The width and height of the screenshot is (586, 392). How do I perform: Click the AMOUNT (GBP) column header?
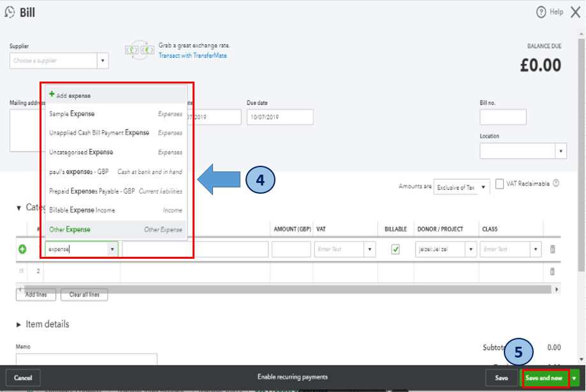point(292,229)
